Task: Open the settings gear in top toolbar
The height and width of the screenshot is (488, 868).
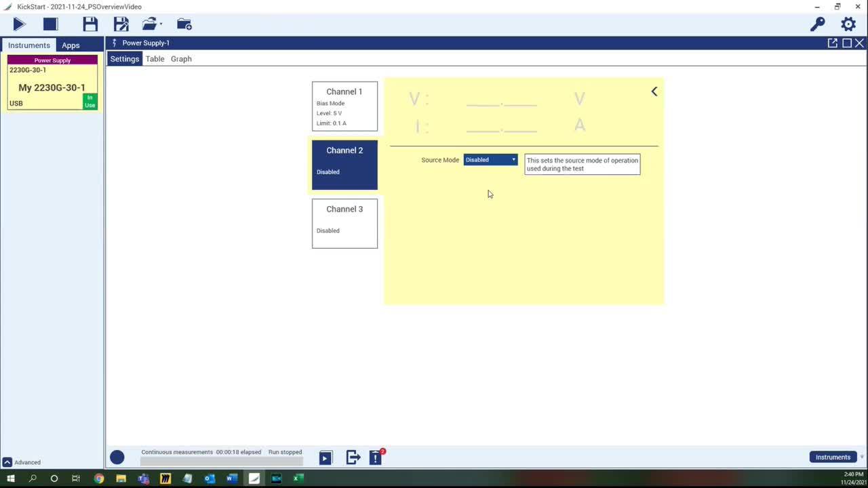Action: coord(848,24)
